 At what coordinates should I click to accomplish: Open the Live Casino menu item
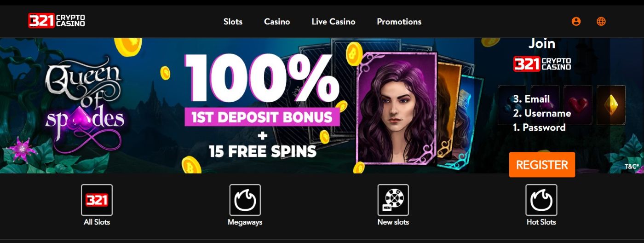(x=333, y=22)
